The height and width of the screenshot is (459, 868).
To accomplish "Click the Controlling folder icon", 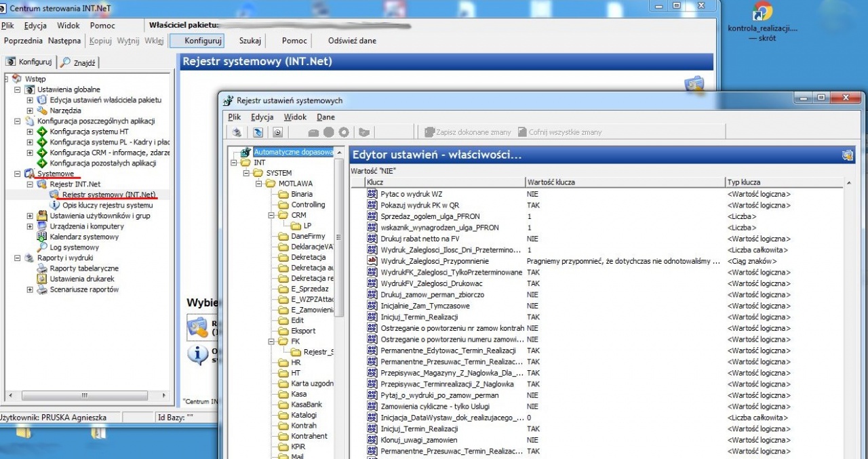I will [283, 205].
